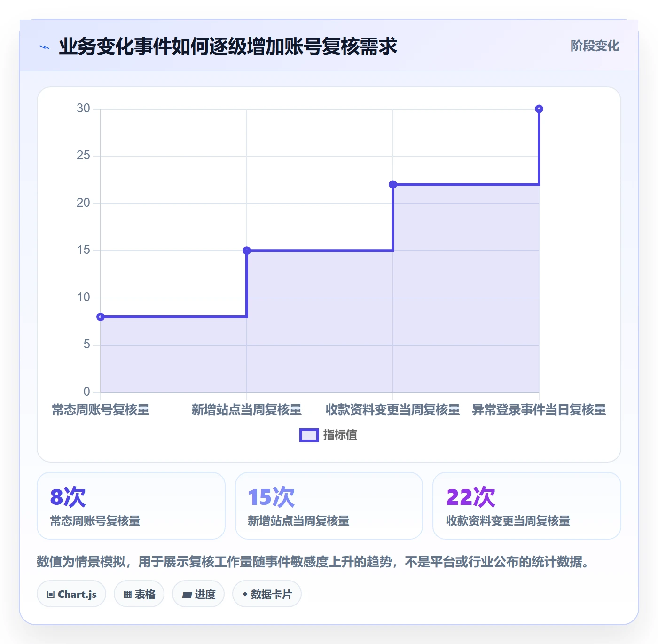Click the data point at value 22
658x644 pixels.
pos(393,184)
